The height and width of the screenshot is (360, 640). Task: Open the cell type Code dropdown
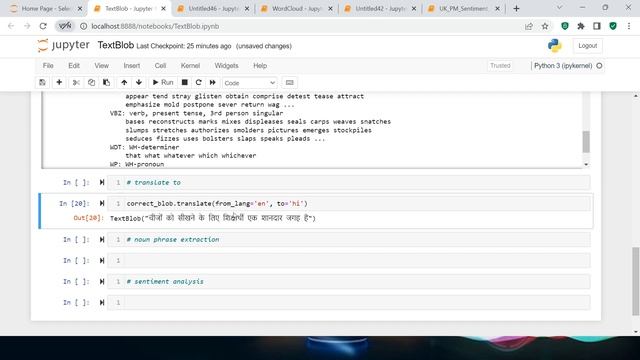249,83
